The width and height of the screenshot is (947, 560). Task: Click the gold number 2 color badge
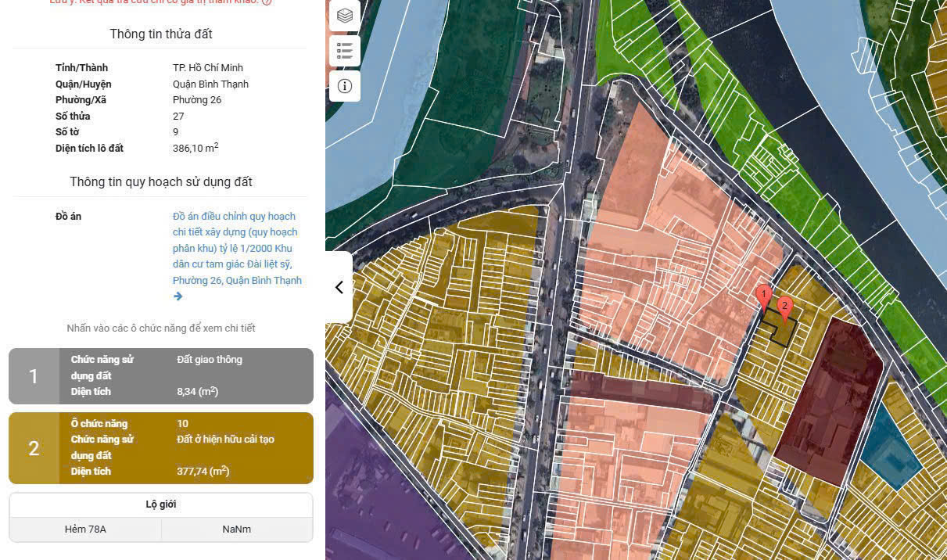tap(34, 448)
